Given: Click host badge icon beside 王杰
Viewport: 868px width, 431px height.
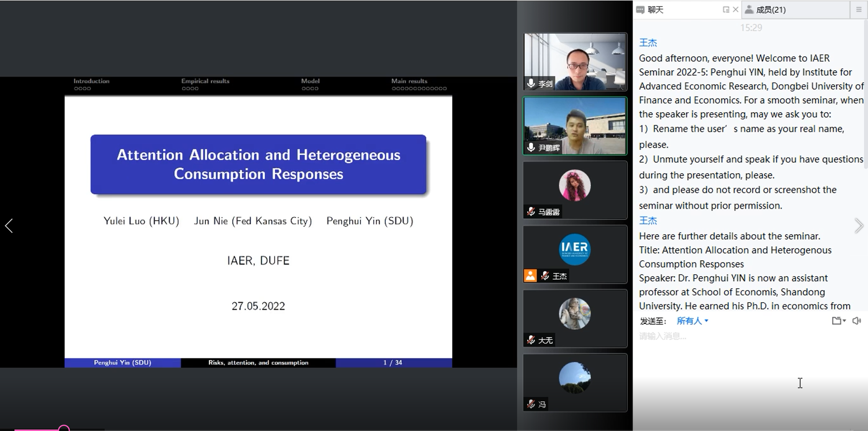Looking at the screenshot, I should (x=530, y=276).
